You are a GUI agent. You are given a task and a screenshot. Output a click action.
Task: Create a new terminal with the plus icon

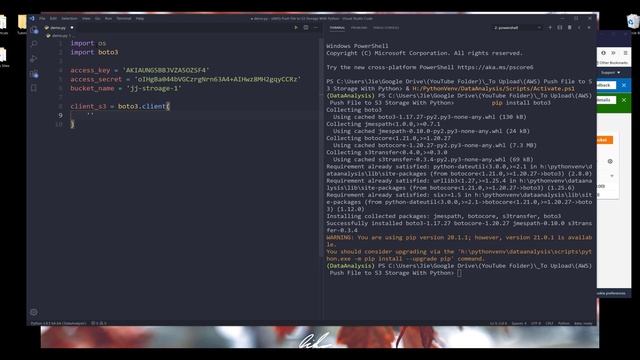[550, 28]
